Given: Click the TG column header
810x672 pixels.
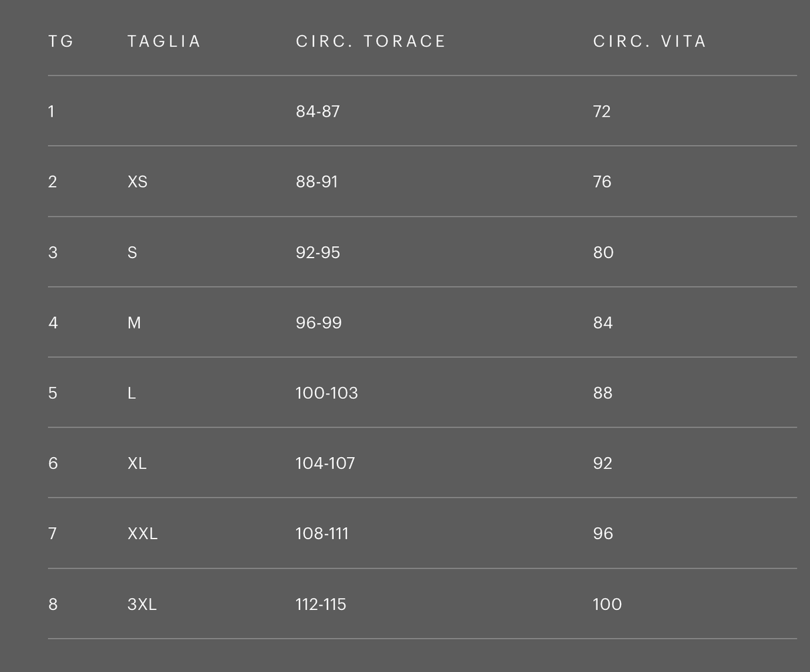Looking at the screenshot, I should (x=61, y=41).
